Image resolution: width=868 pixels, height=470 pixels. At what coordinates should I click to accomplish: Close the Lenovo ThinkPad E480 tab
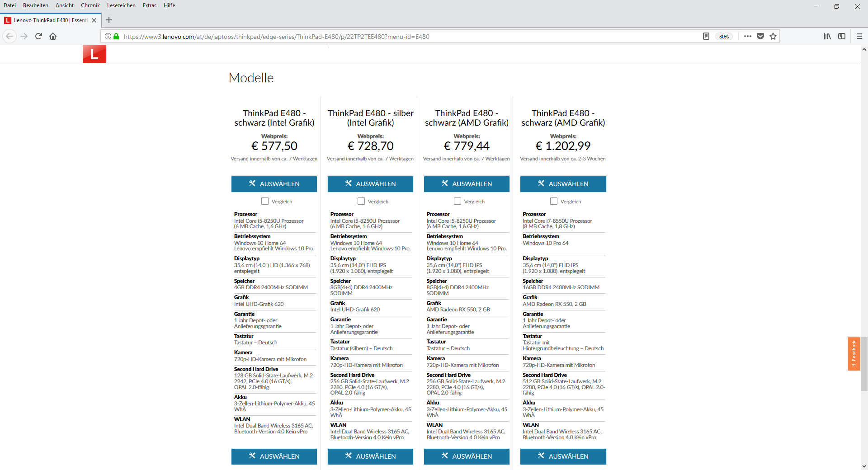[x=94, y=20]
